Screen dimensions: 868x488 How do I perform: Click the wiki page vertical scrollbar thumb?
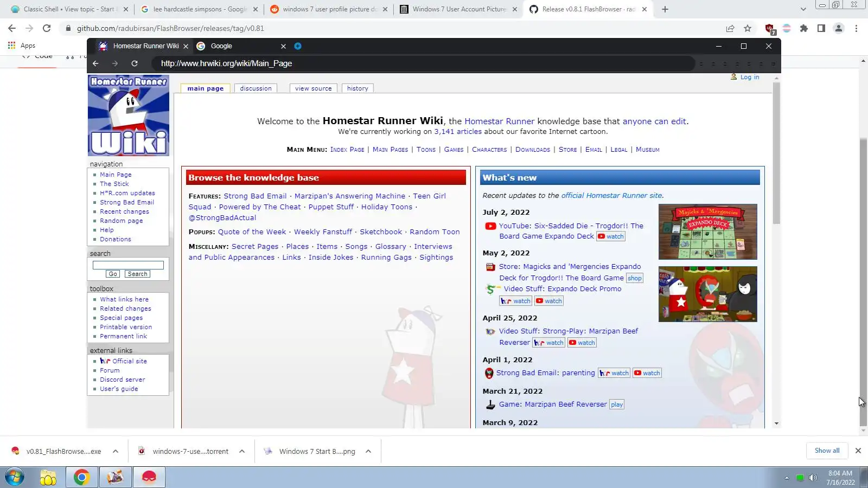pos(776,153)
